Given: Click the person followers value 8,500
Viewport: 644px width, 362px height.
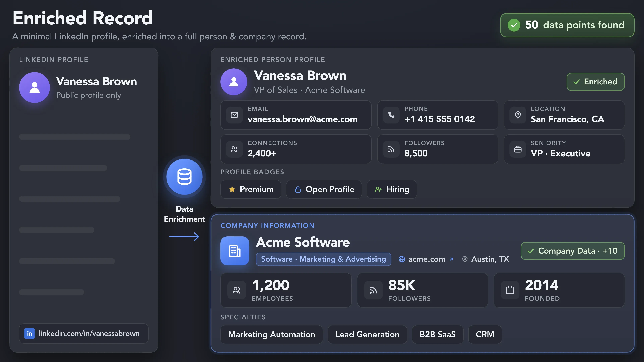Looking at the screenshot, I should point(416,153).
